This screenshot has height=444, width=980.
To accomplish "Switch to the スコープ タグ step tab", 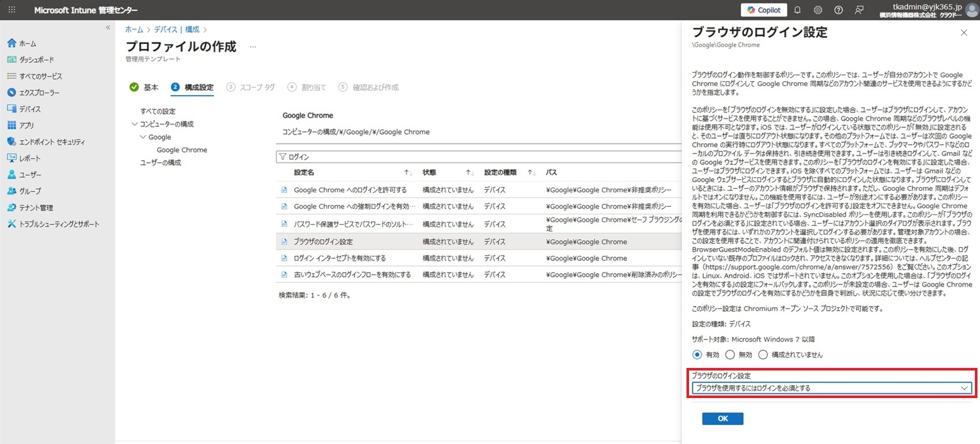I will (251, 87).
